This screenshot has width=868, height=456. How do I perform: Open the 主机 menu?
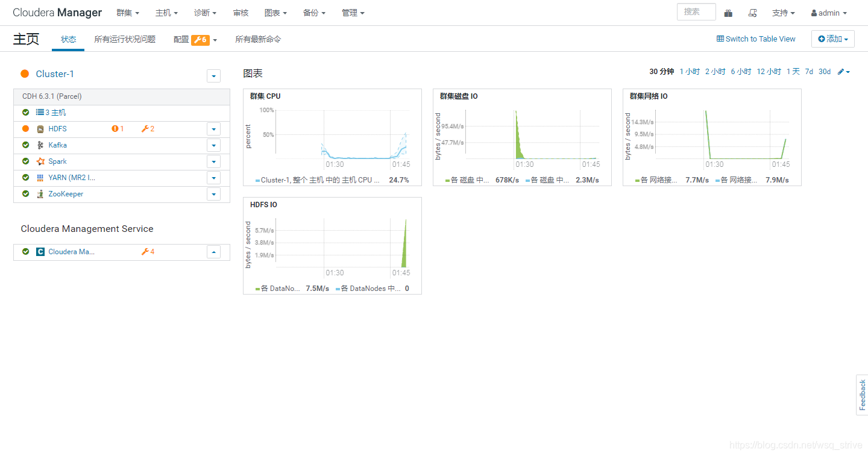[166, 13]
